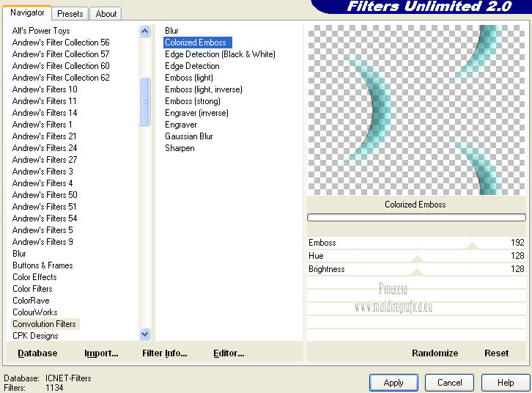Image resolution: width=532 pixels, height=393 pixels.
Task: Select Andrew's Filters 14
Action: click(x=45, y=113)
